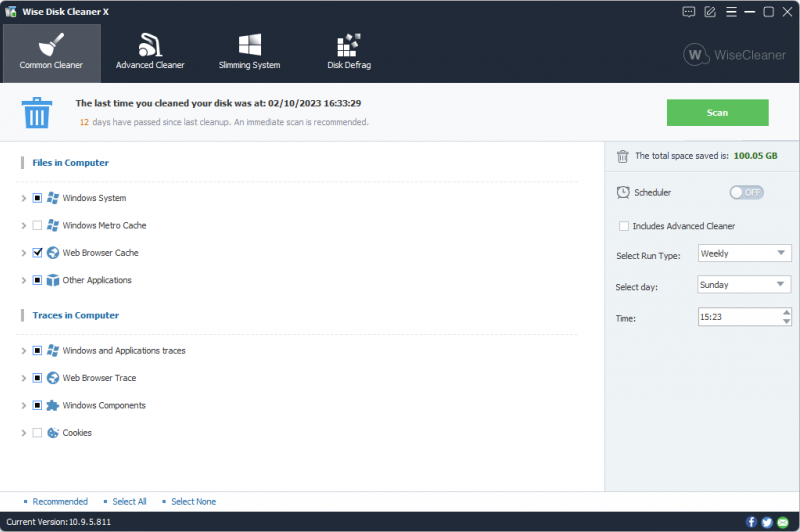Toggle the Other Applications checkbox

37,280
